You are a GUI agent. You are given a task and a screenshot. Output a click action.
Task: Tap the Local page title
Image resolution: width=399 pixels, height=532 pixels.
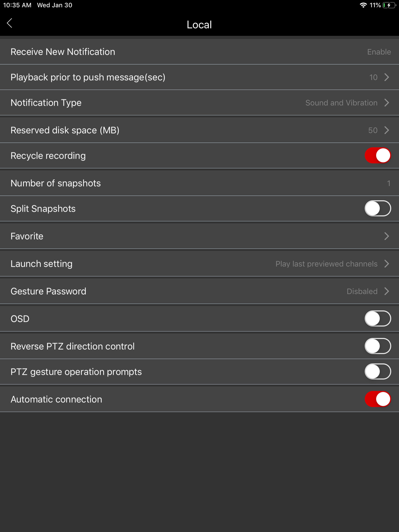[199, 25]
